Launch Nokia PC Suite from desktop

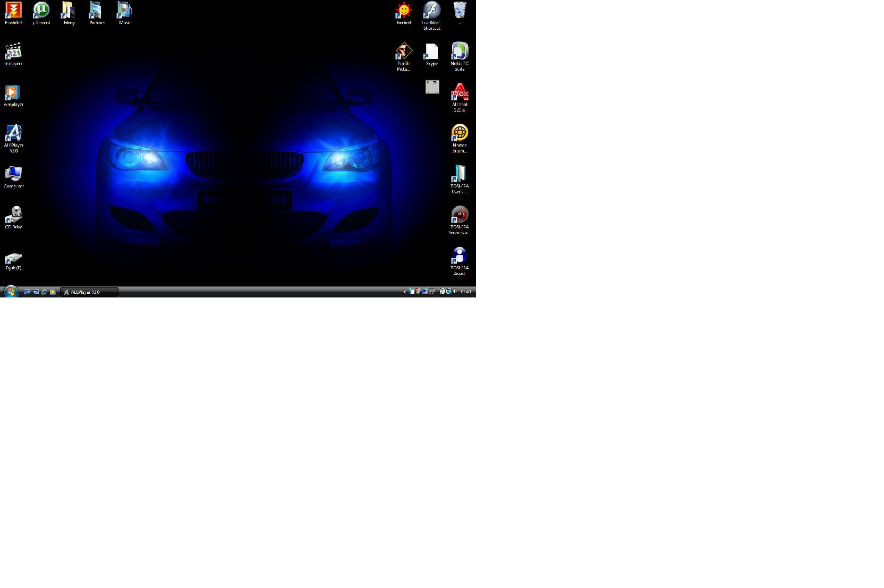click(x=460, y=52)
